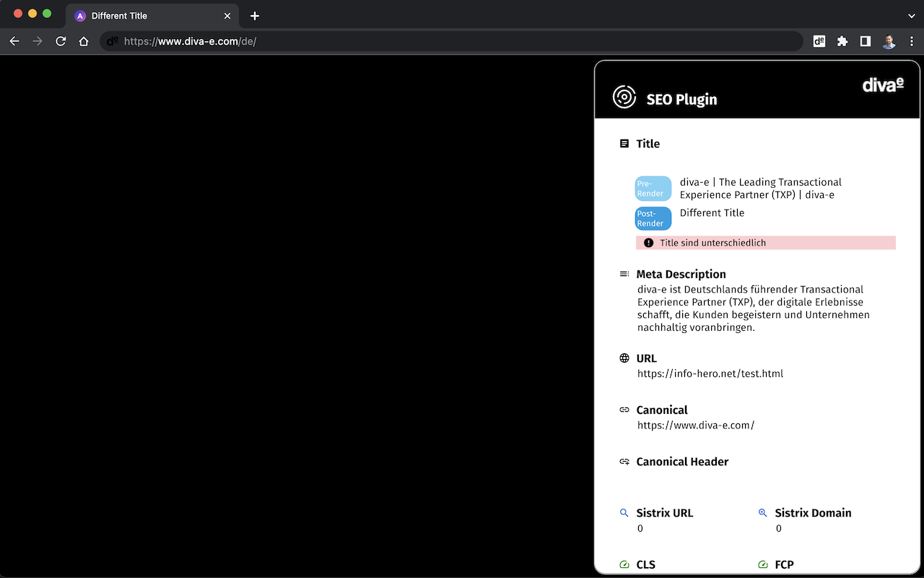The width and height of the screenshot is (924, 578).
Task: Click the Canonical Header link icon
Action: pyautogui.click(x=624, y=462)
